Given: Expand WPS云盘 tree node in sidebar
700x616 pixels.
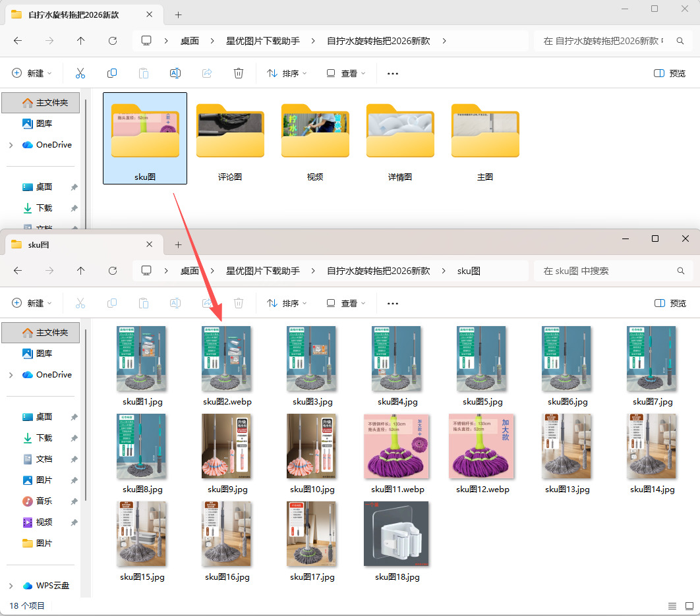Looking at the screenshot, I should 11,586.
